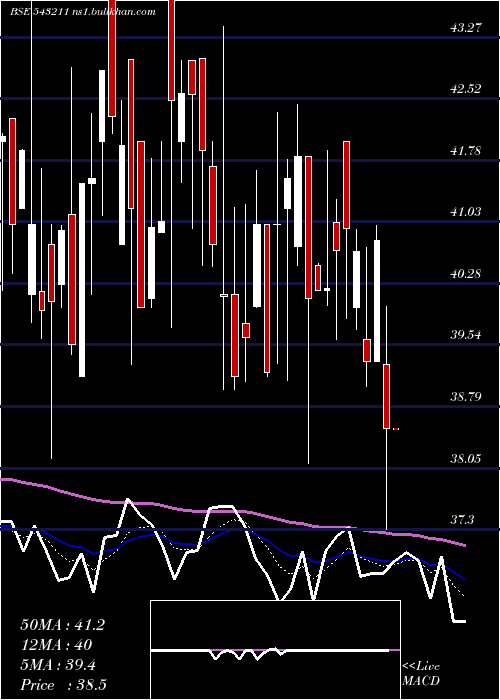The height and width of the screenshot is (700, 500).
Task: Click the 5MA : 39.4 value
Action: 58,665
